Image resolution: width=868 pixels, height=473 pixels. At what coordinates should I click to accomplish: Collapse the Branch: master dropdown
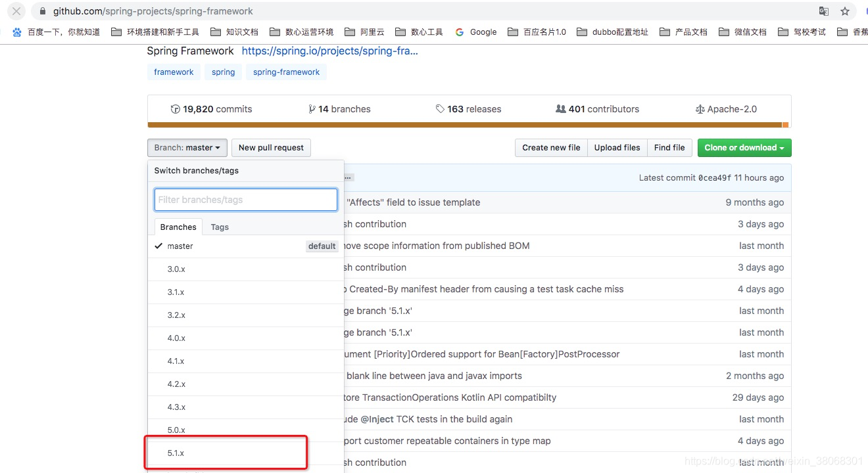point(187,148)
